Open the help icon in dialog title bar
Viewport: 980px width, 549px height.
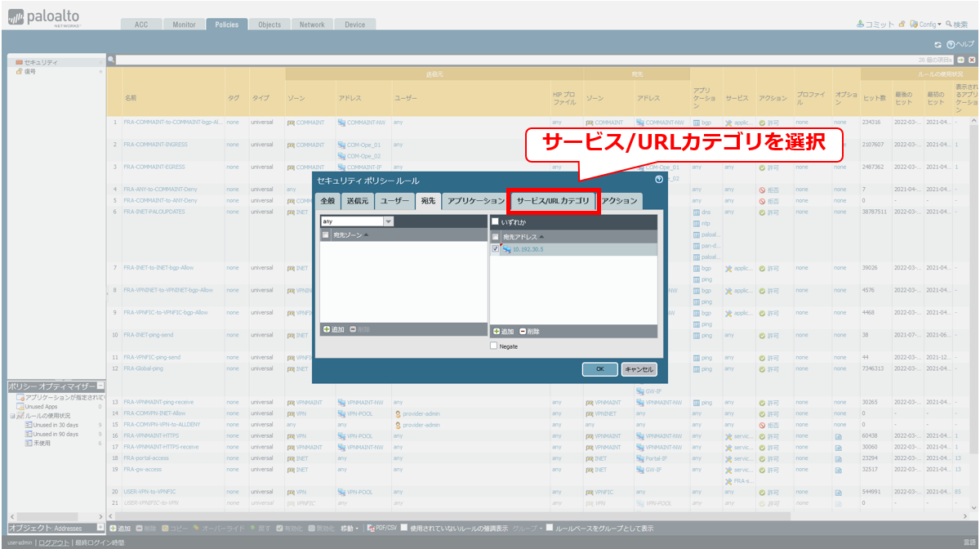[658, 179]
